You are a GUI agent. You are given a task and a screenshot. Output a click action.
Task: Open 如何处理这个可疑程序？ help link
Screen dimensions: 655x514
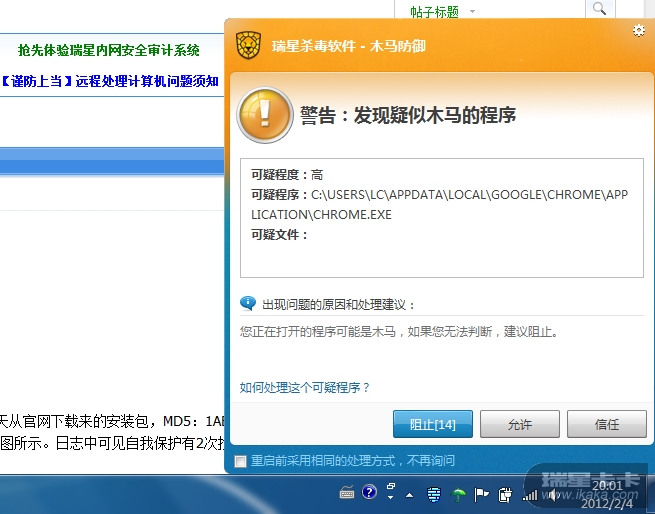tap(305, 387)
